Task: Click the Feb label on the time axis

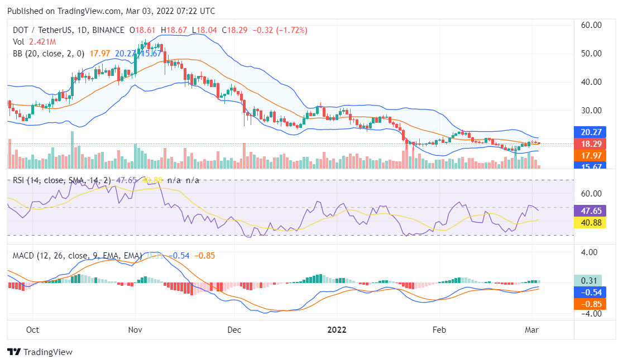Action: click(440, 329)
